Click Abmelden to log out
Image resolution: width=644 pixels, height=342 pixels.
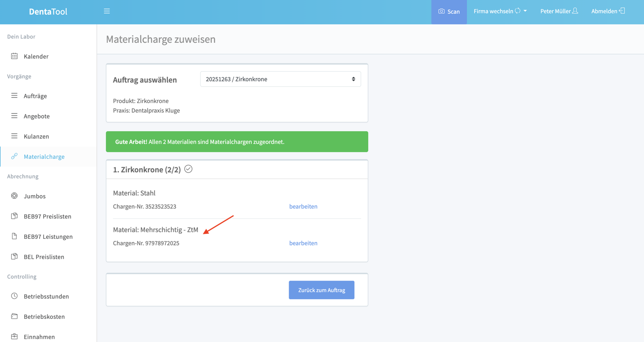608,11
